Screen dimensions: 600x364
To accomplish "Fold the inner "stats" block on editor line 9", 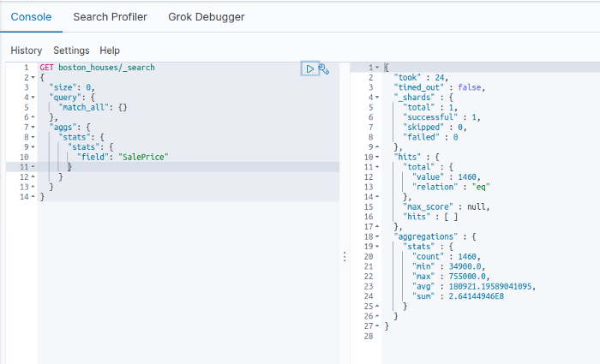I will [x=33, y=147].
